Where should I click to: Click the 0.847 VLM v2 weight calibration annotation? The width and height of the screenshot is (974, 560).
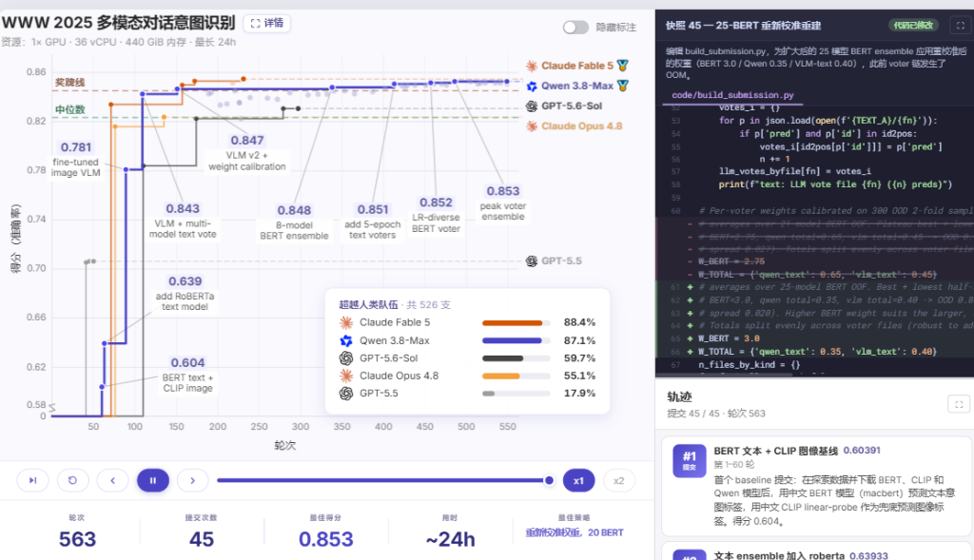click(x=246, y=153)
